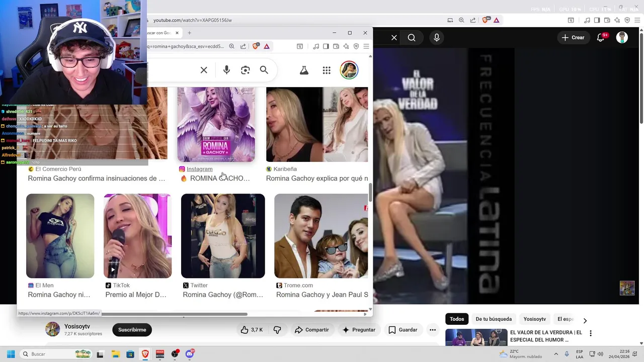Screen dimensions: 644x362
Task: Click front window vertical scrollbar thumb
Action: click(x=371, y=193)
